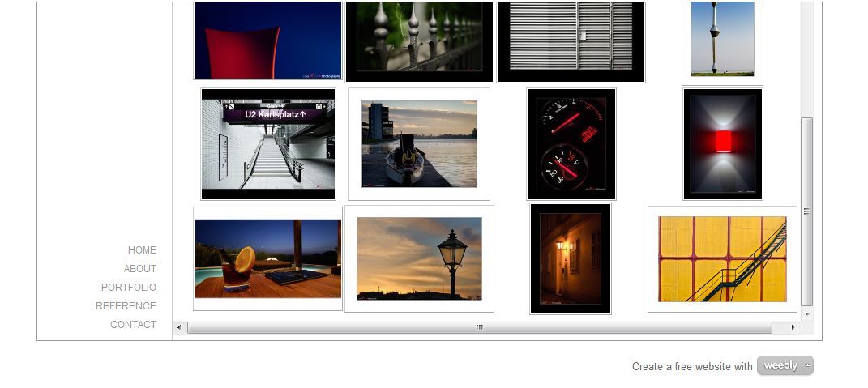Select the REFERENCE navigation link
The width and height of the screenshot is (868, 388).
point(126,306)
